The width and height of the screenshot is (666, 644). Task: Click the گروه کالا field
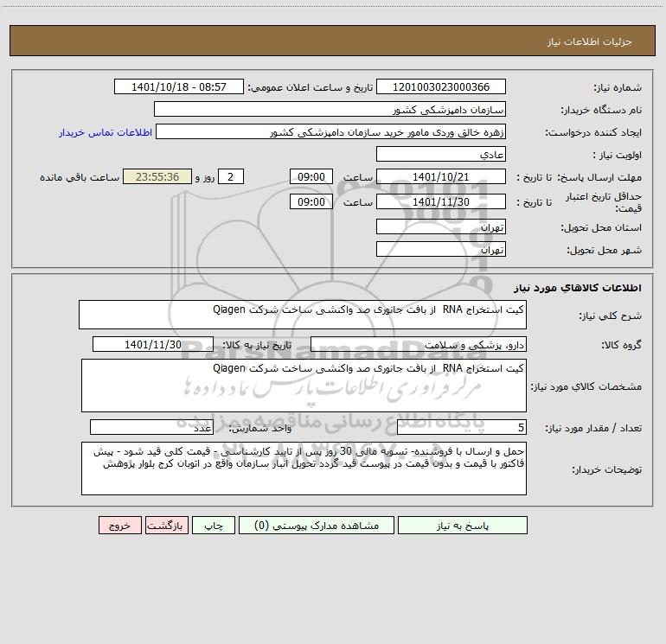pyautogui.click(x=419, y=344)
